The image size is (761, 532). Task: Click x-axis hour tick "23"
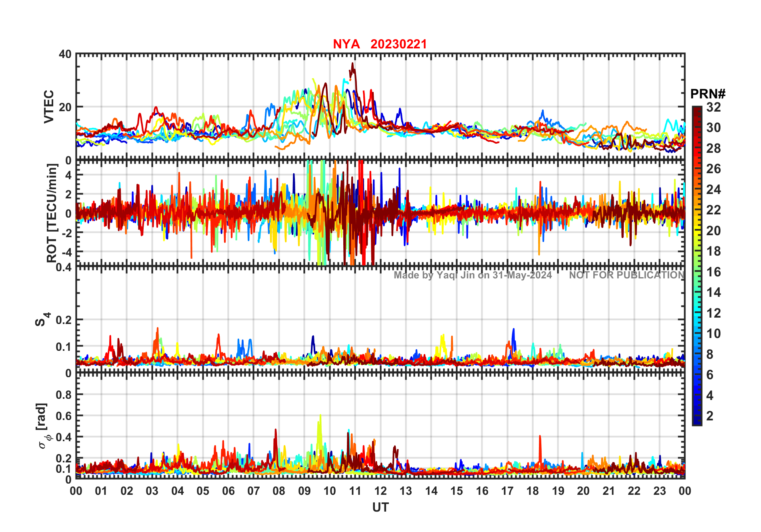(659, 491)
